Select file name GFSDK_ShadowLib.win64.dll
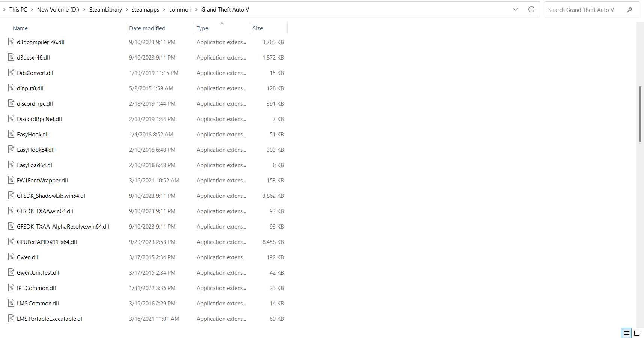This screenshot has width=644, height=338. click(x=52, y=196)
